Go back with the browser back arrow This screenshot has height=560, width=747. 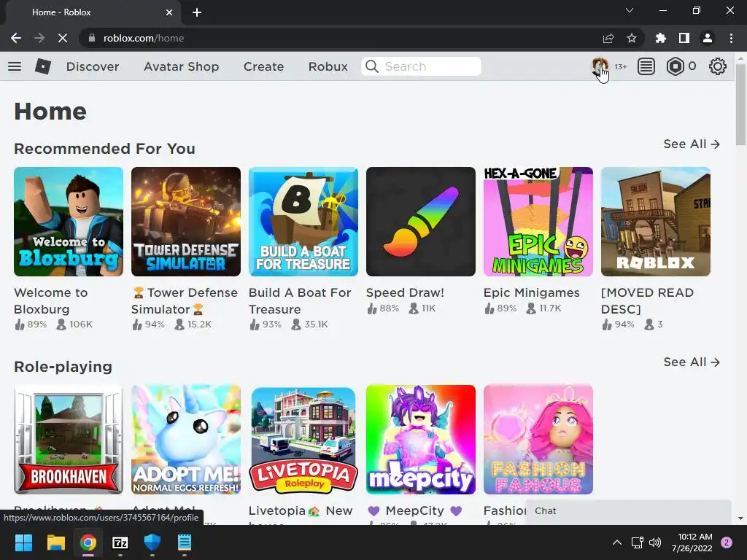pos(16,38)
